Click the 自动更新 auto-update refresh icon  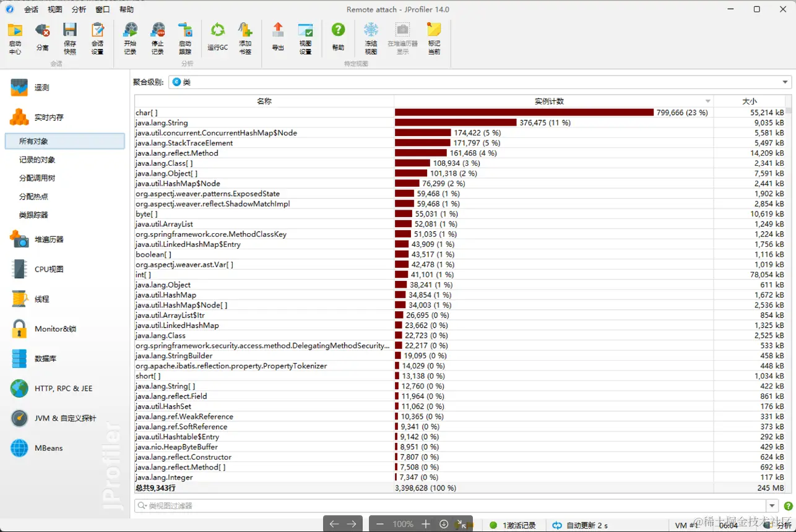click(x=557, y=525)
